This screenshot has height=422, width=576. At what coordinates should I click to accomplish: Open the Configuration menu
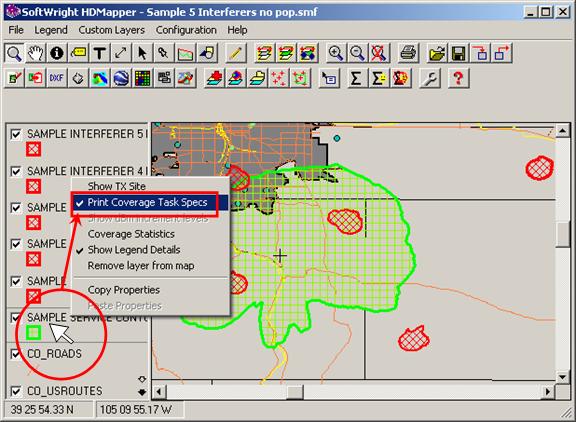tap(186, 30)
